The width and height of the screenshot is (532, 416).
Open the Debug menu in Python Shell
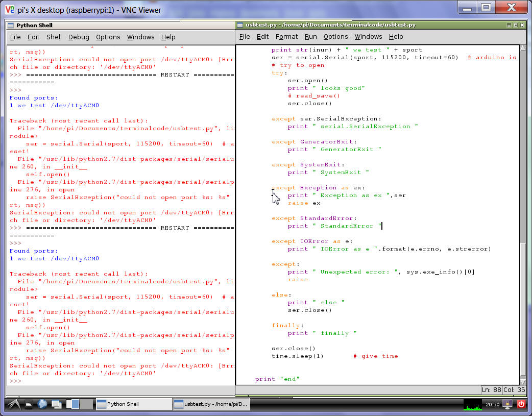[x=79, y=37]
